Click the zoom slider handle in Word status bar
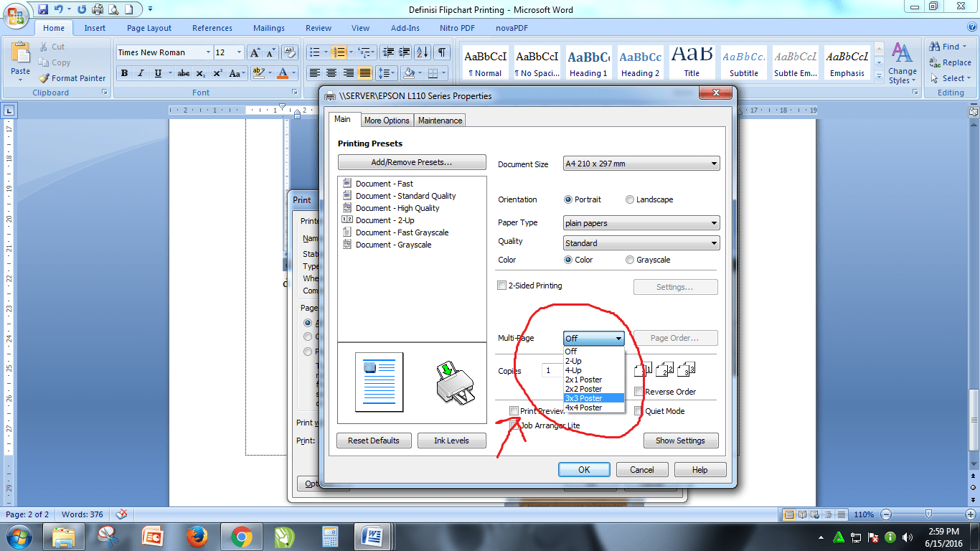Image resolution: width=980 pixels, height=551 pixels. 929,514
